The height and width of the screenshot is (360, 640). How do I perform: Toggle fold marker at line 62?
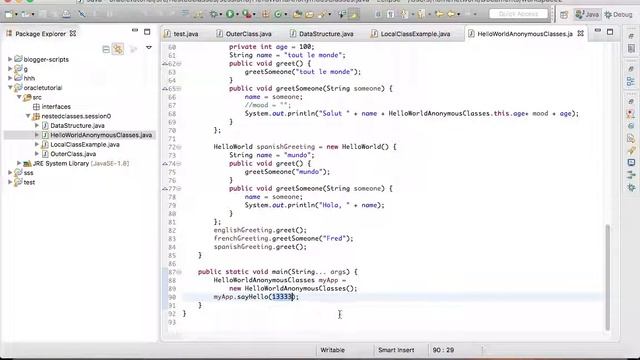179,64
